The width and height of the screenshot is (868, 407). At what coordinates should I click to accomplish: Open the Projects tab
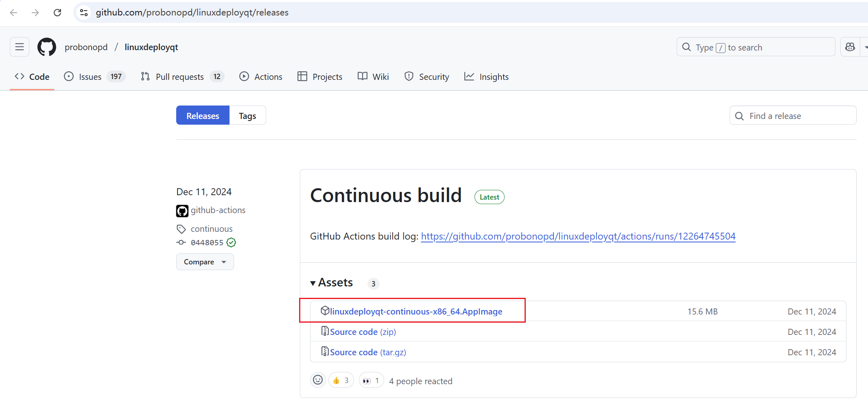point(320,77)
